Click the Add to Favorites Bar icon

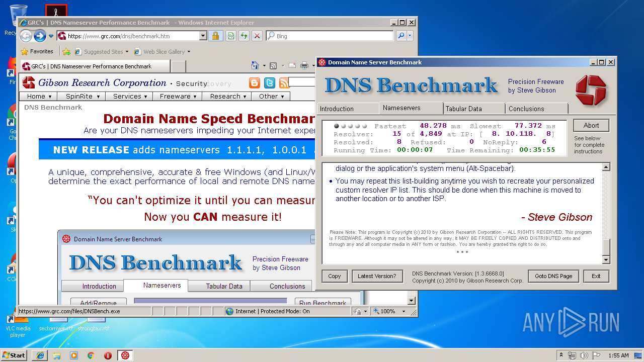(66, 51)
